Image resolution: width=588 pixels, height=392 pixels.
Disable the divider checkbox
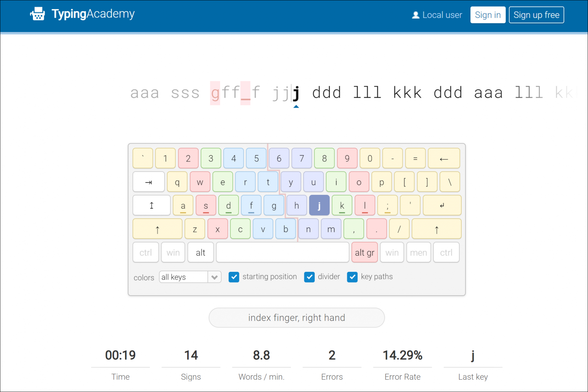tap(309, 277)
